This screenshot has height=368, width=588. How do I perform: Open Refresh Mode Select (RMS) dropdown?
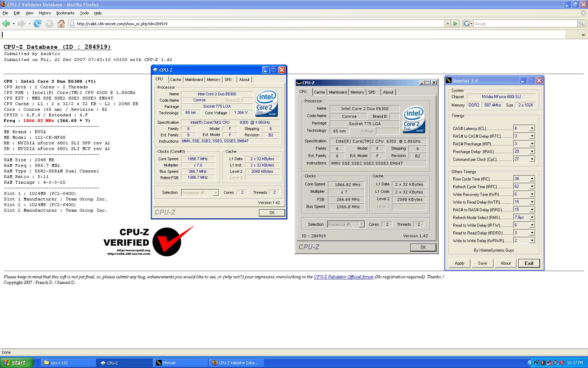532,217
